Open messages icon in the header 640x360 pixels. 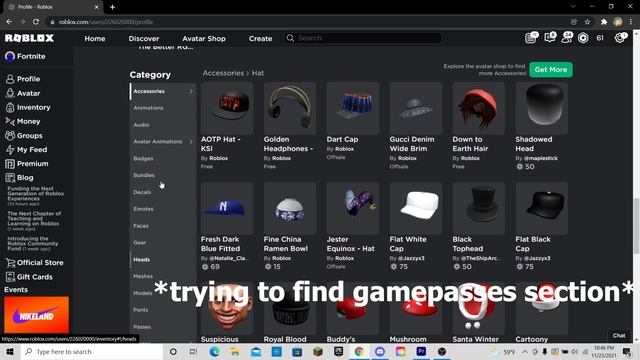tap(550, 38)
